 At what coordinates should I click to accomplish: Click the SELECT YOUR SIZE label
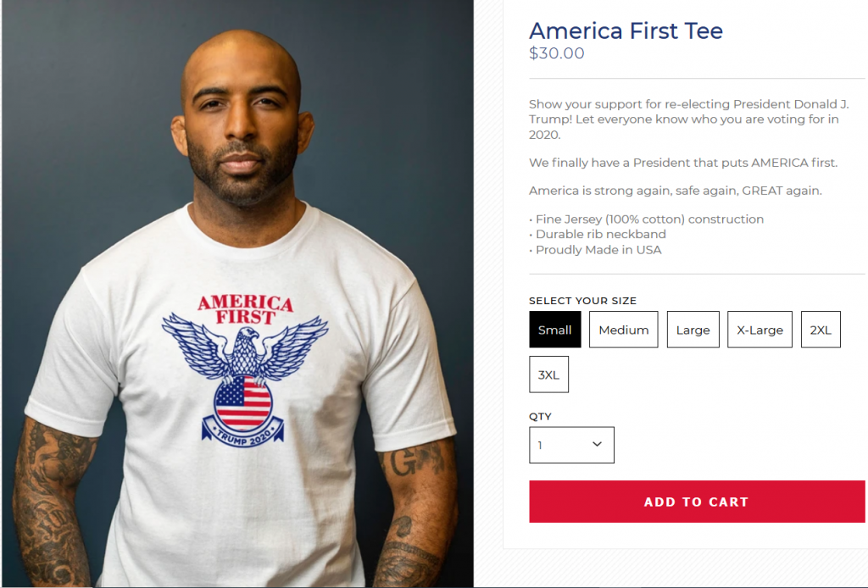coord(582,301)
